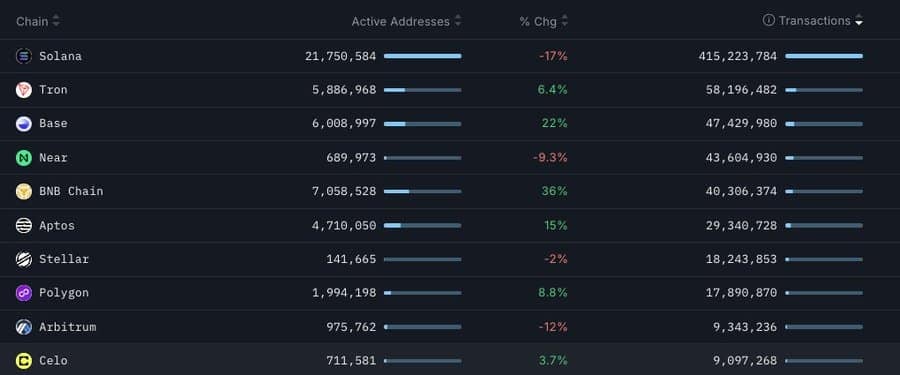Screen dimensions: 900x375
Task: Click the BNB Chain logo icon
Action: (x=24, y=191)
